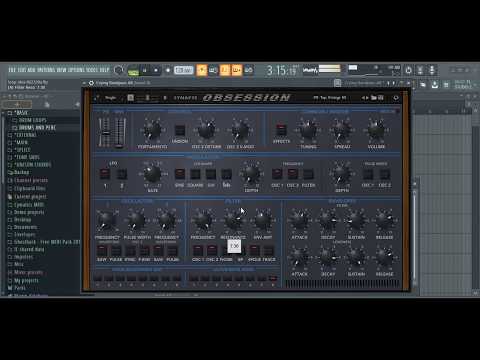Click the tempo display field
This screenshot has width=480, height=360.
pyautogui.click(x=183, y=70)
